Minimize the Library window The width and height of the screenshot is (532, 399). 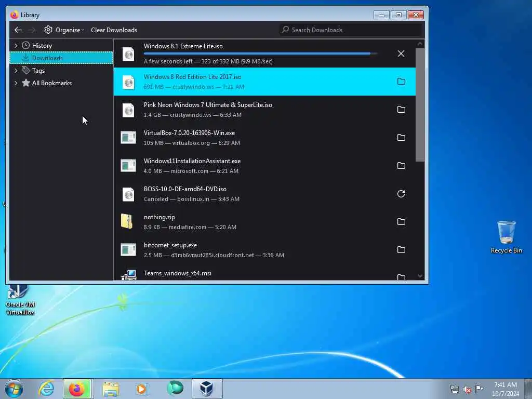pos(381,15)
